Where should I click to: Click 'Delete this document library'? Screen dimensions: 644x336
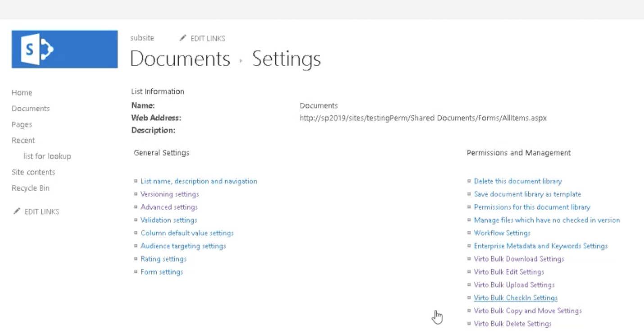tap(518, 181)
